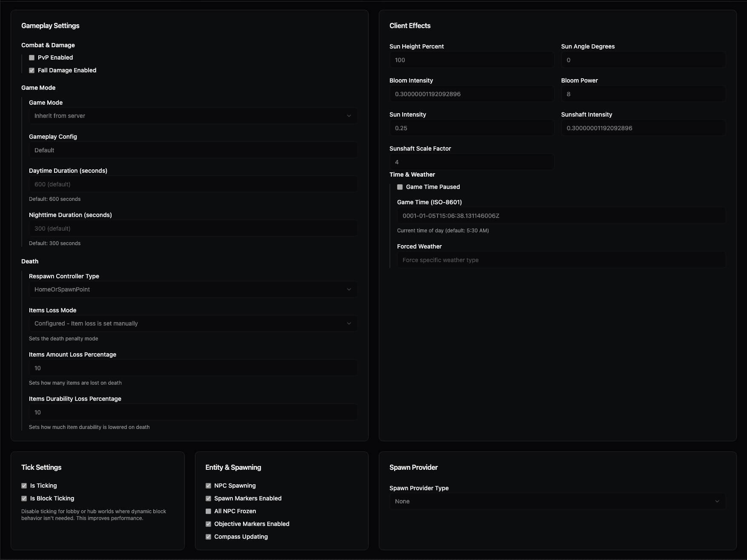The height and width of the screenshot is (560, 747).
Task: Edit the Game Time ISO-8601 value
Action: [561, 215]
